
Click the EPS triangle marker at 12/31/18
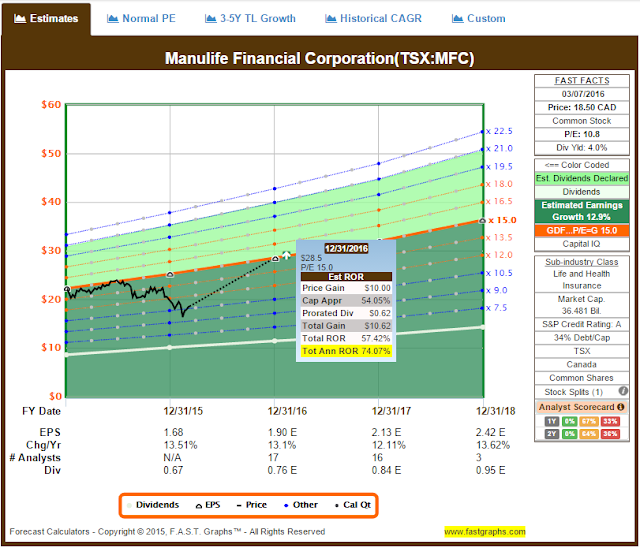click(x=482, y=221)
